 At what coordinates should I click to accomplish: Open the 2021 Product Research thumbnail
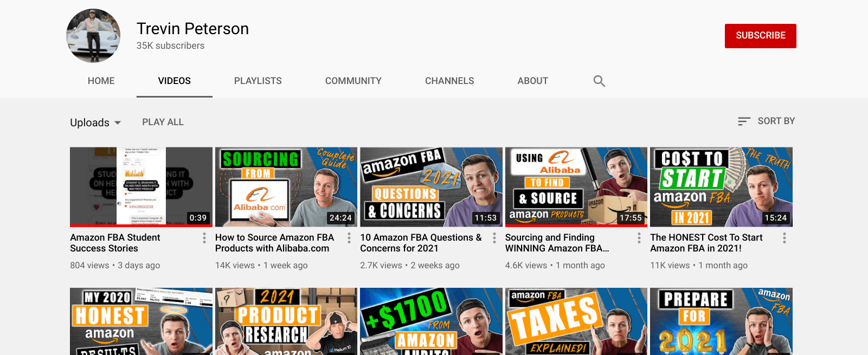click(x=286, y=321)
